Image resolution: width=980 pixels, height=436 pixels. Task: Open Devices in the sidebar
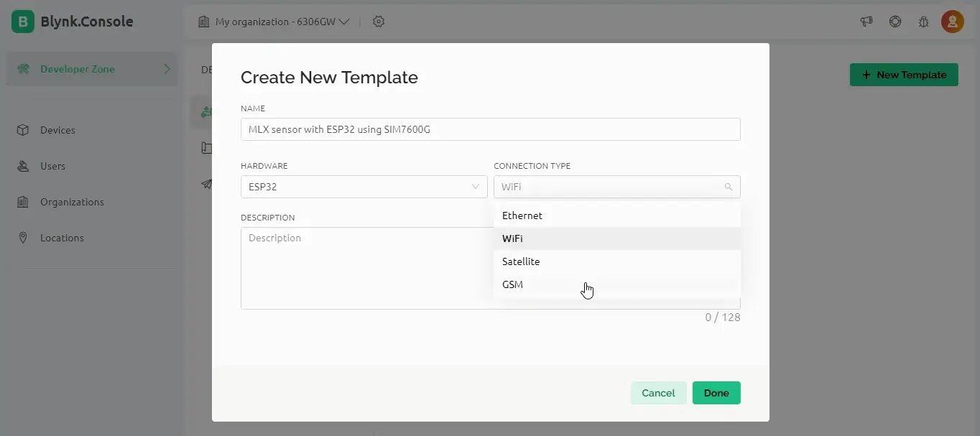pyautogui.click(x=91, y=130)
